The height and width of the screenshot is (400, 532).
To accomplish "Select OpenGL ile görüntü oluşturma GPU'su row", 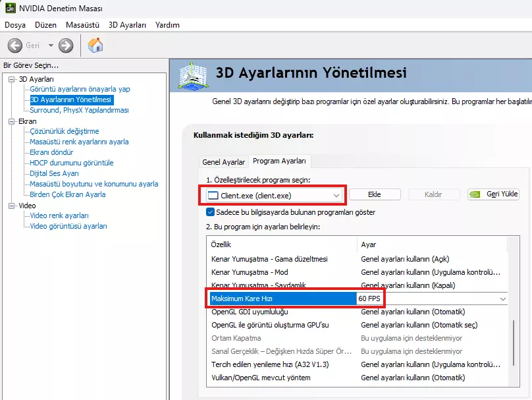I will (x=358, y=325).
